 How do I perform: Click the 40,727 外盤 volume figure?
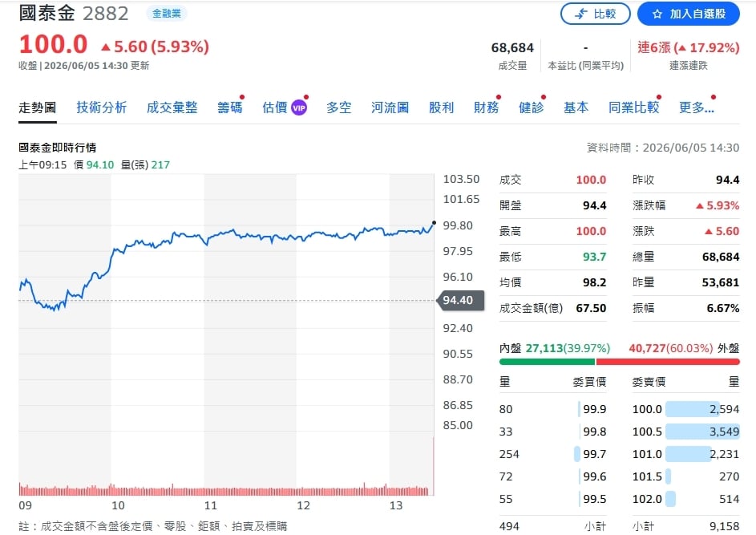pyautogui.click(x=647, y=348)
